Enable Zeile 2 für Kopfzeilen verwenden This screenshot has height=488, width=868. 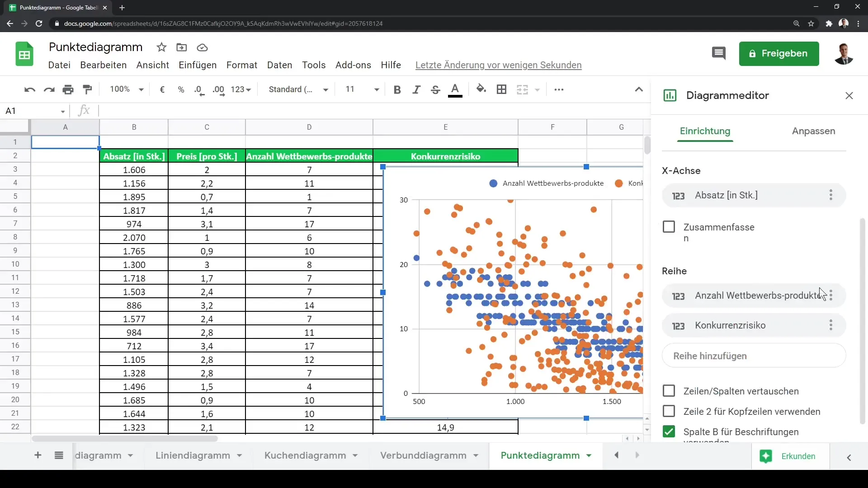pyautogui.click(x=669, y=411)
